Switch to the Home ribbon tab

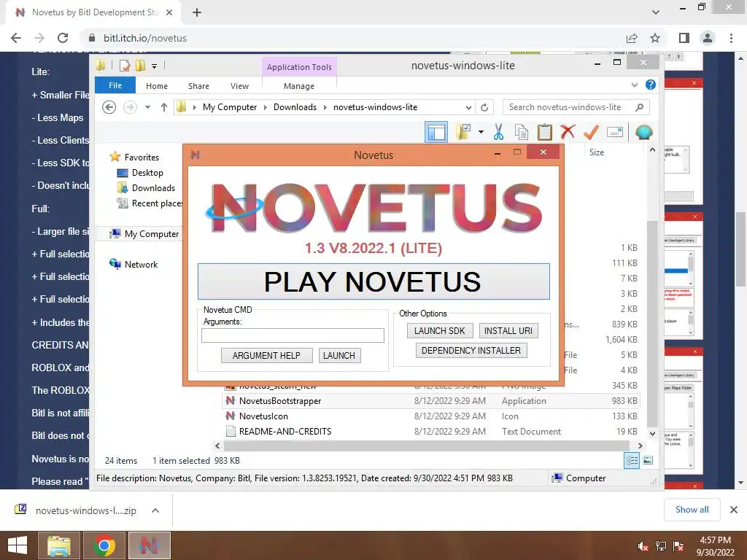(157, 86)
